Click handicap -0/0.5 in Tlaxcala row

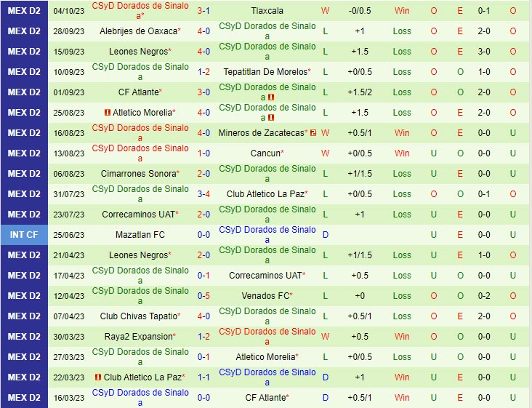(x=360, y=11)
